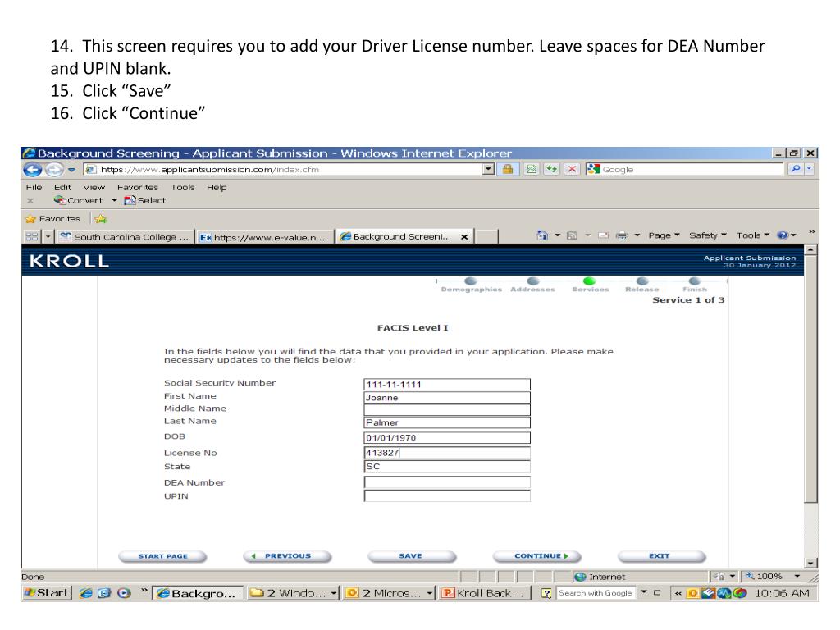This screenshot has height=630, width=840.
Task: Click the License No field
Action: click(x=447, y=453)
